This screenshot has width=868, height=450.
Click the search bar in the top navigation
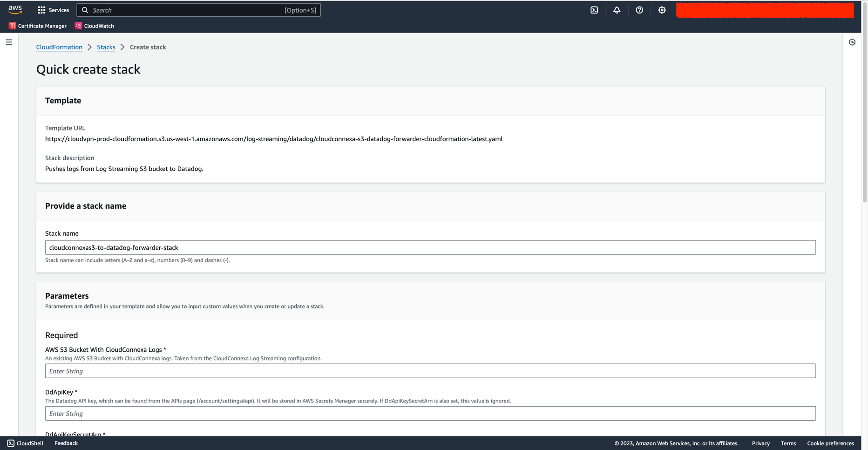pos(199,10)
